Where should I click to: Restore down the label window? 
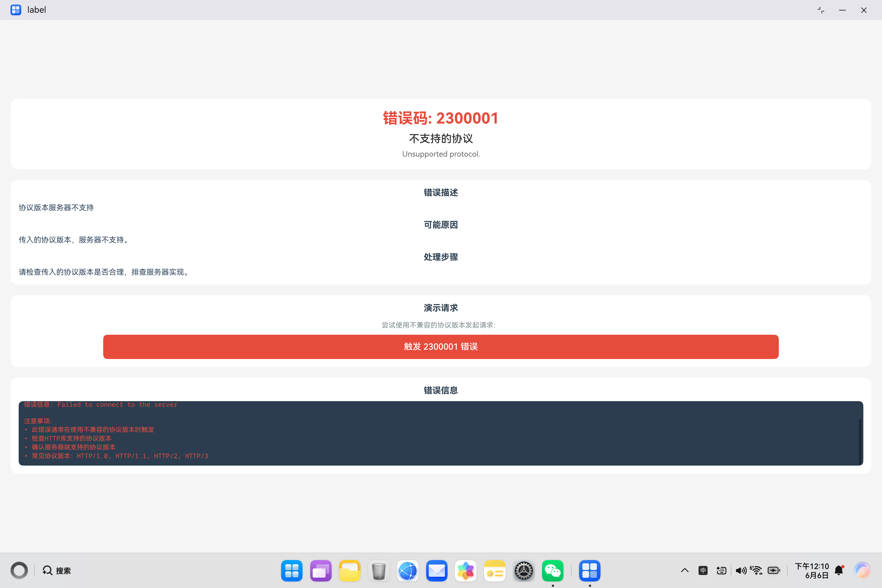pyautogui.click(x=821, y=10)
